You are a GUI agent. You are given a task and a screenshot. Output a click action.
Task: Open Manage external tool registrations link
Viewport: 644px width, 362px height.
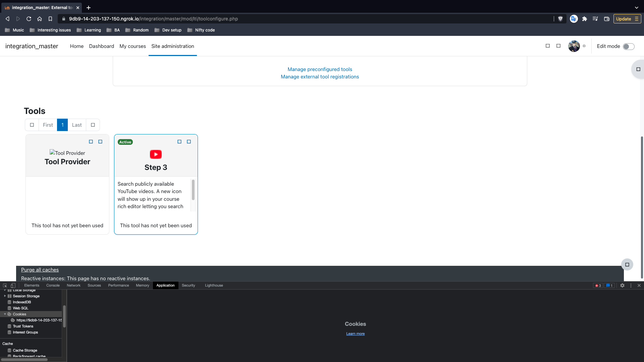[320, 77]
